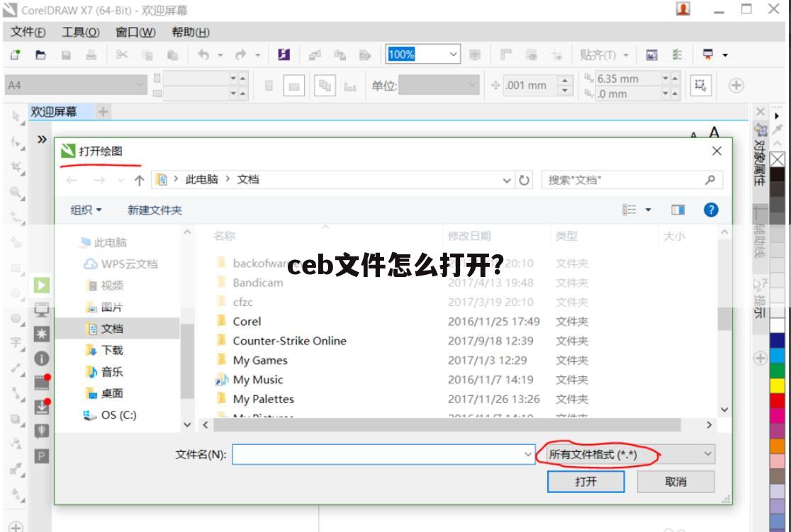The height and width of the screenshot is (532, 791).
Task: Select 下载 in the navigation tree
Action: 112,350
